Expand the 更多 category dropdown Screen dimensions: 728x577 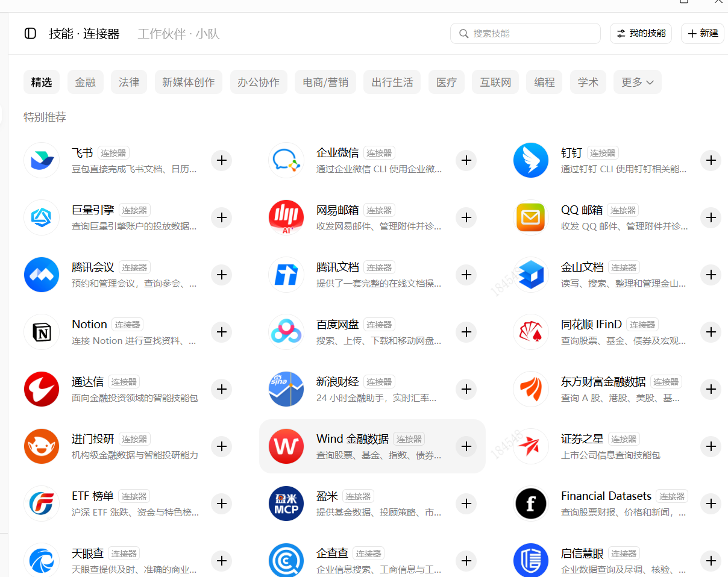638,82
